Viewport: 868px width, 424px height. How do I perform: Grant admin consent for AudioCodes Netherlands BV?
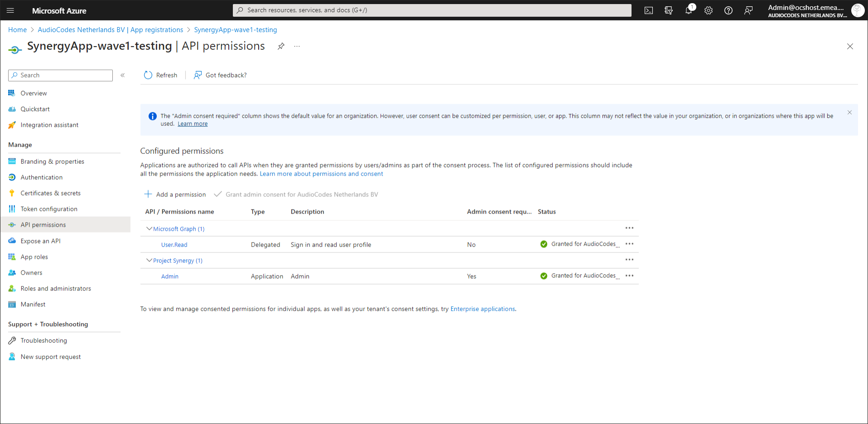point(296,195)
